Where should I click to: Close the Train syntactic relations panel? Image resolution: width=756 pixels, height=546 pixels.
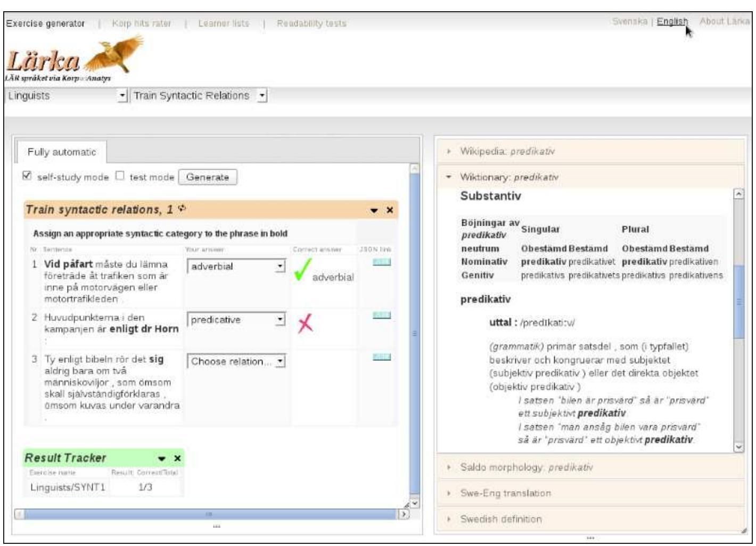(390, 210)
